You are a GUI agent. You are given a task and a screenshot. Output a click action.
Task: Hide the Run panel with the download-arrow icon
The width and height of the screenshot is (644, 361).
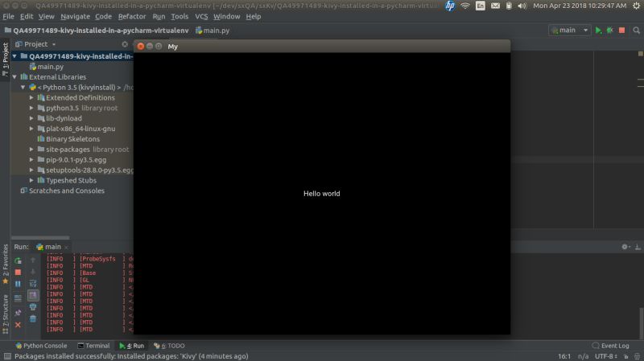click(x=638, y=247)
